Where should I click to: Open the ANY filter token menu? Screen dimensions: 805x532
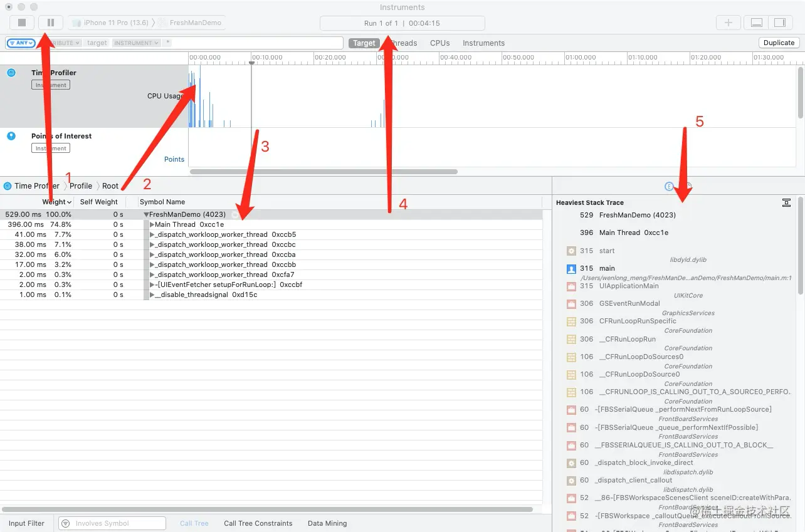click(21, 43)
